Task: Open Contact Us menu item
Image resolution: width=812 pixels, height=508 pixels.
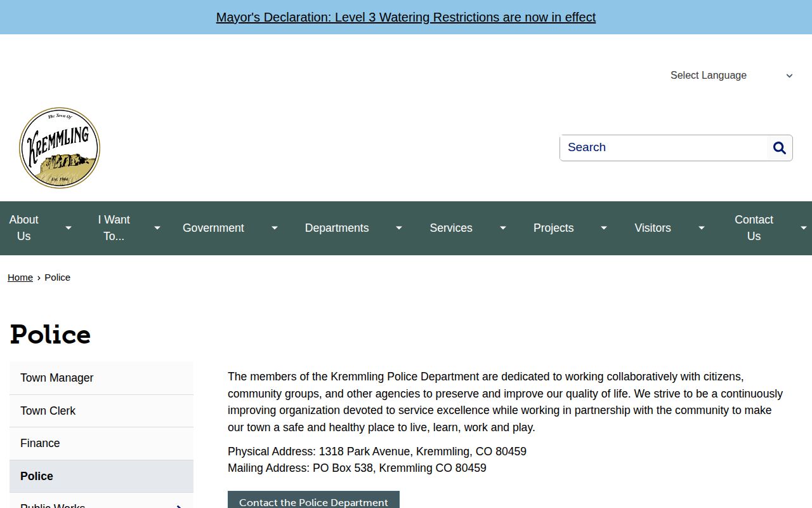Action: [754, 228]
